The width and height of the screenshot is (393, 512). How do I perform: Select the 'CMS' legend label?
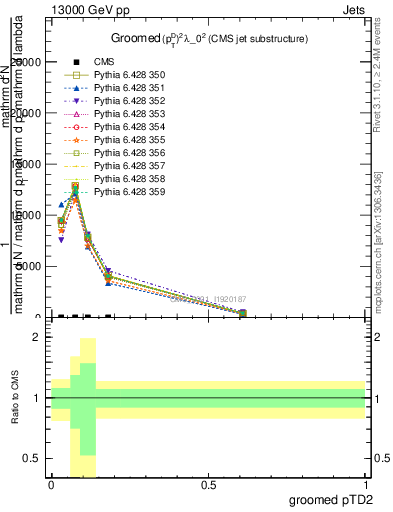[x=104, y=62]
